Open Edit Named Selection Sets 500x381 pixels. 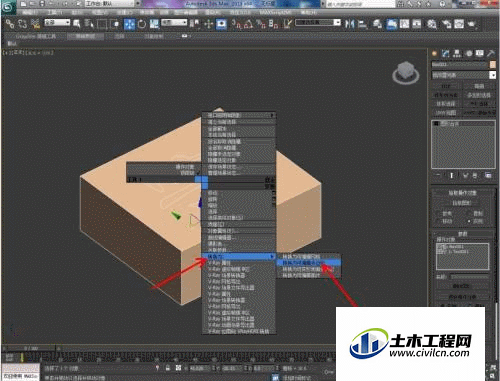click(x=288, y=24)
